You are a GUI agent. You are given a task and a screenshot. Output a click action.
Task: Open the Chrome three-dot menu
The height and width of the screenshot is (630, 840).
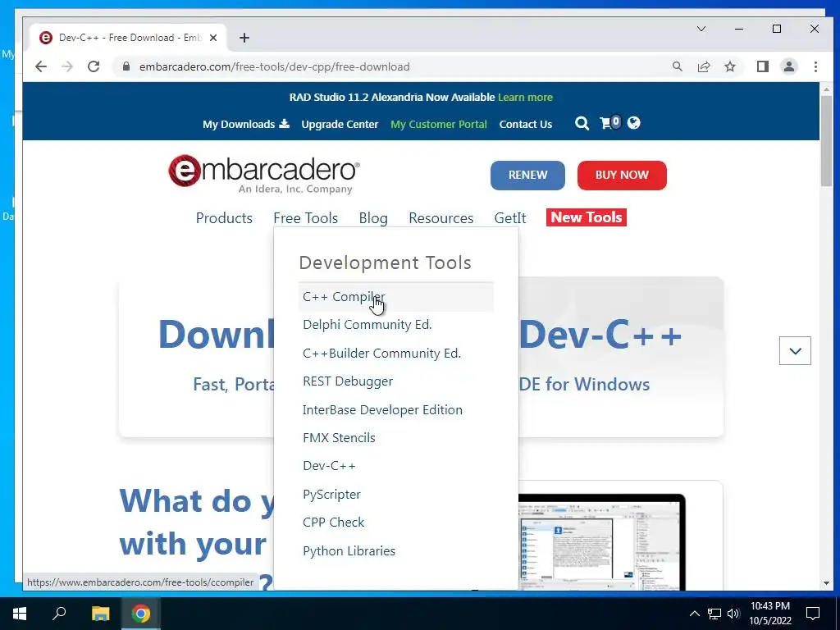[815, 66]
